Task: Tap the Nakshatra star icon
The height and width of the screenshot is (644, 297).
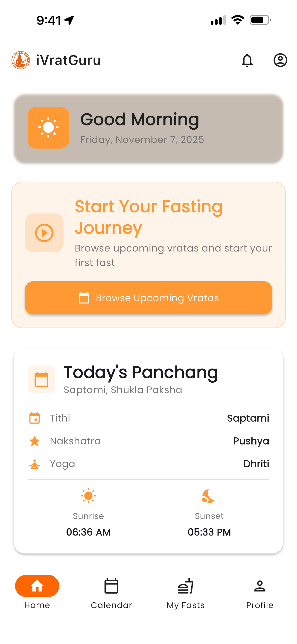Action: [x=35, y=441]
